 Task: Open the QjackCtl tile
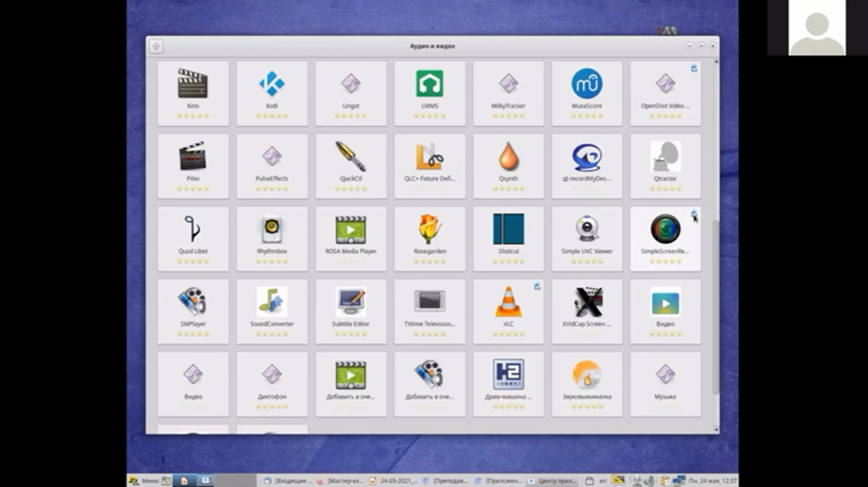[351, 166]
